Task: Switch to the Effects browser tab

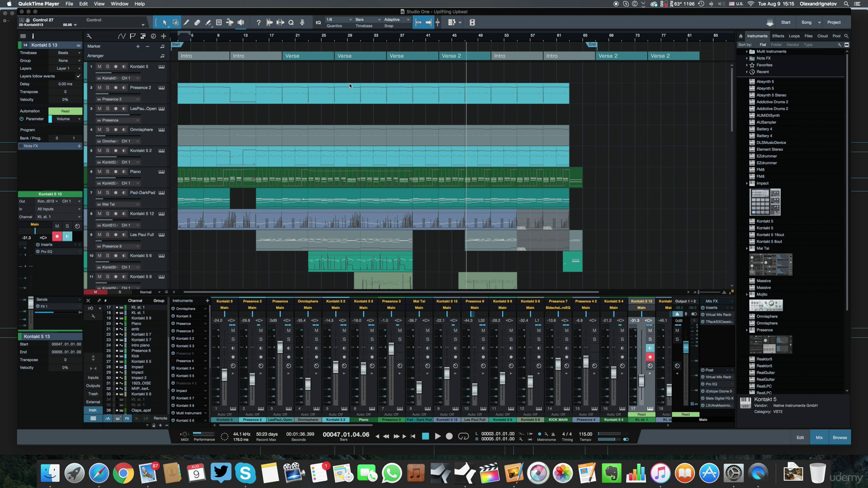Action: 778,36
